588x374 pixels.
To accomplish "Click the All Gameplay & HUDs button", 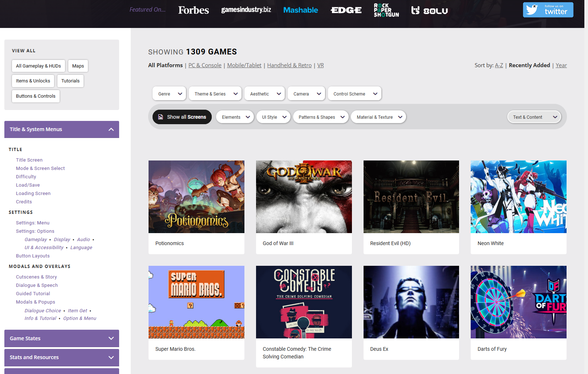I will (38, 66).
